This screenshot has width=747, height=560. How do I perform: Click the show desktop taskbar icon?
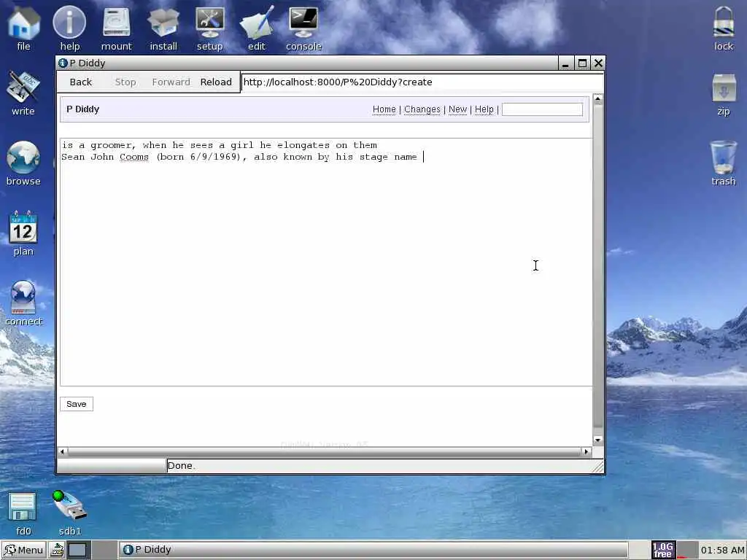77,550
